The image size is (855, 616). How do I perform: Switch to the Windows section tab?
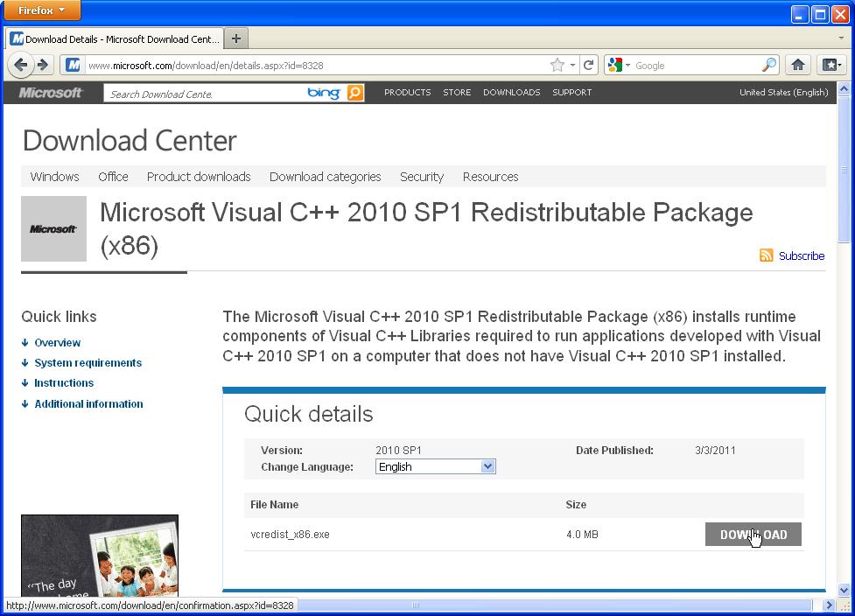54,177
